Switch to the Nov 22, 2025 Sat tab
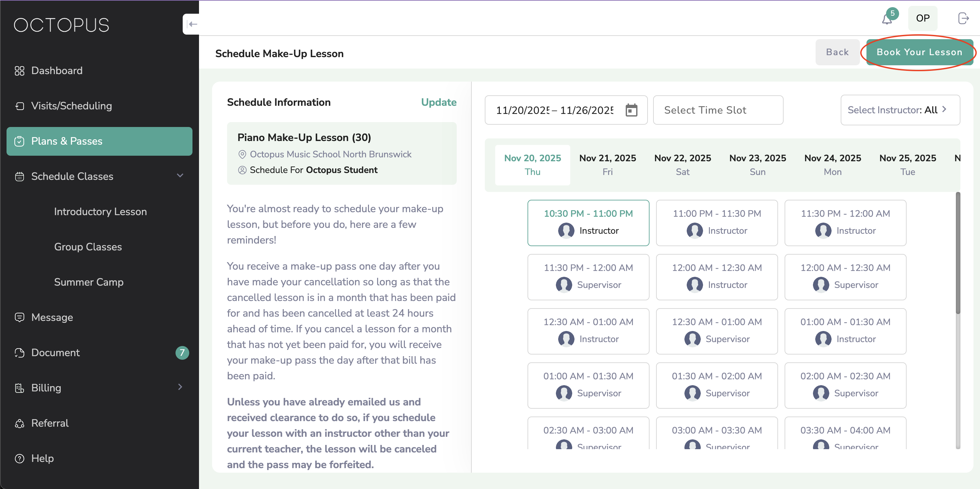Image resolution: width=980 pixels, height=489 pixels. (682, 165)
